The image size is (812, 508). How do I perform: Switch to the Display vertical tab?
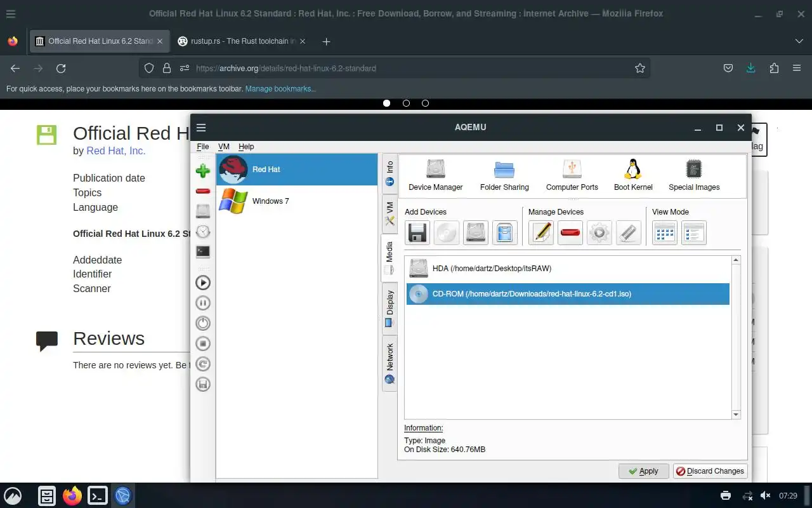(x=390, y=309)
